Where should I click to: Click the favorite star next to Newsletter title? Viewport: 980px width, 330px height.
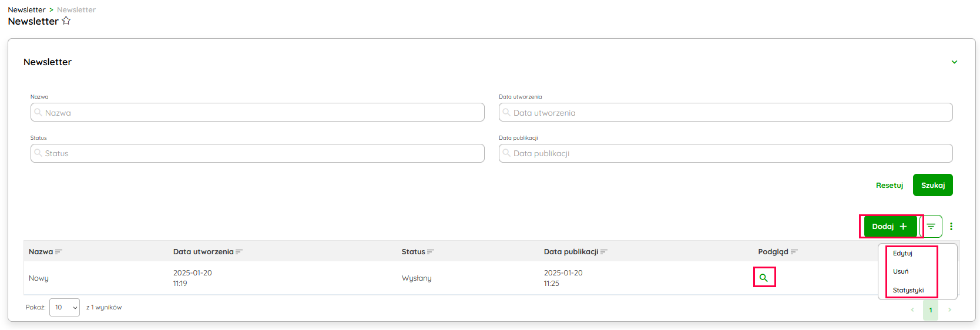click(66, 21)
